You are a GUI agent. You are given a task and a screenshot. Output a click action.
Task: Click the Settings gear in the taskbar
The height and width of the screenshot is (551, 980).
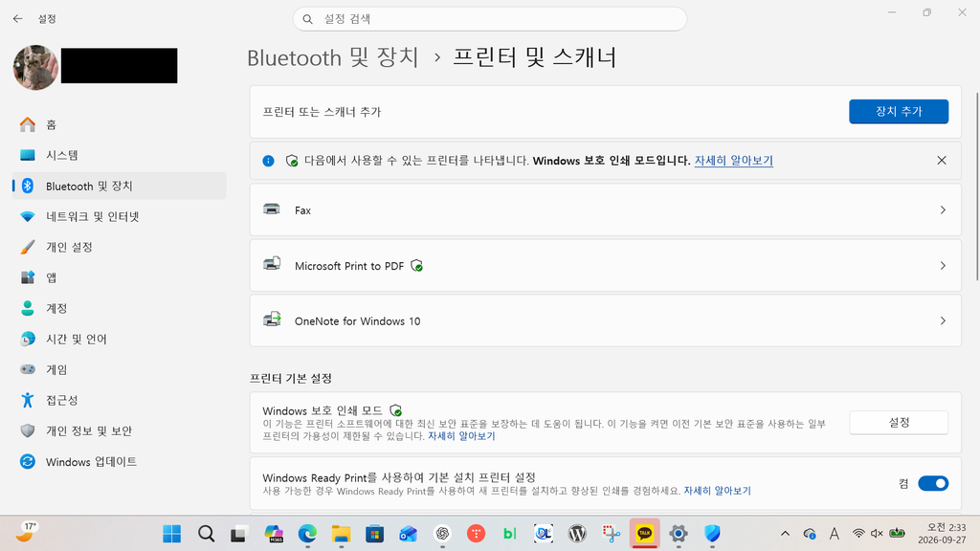tap(679, 534)
